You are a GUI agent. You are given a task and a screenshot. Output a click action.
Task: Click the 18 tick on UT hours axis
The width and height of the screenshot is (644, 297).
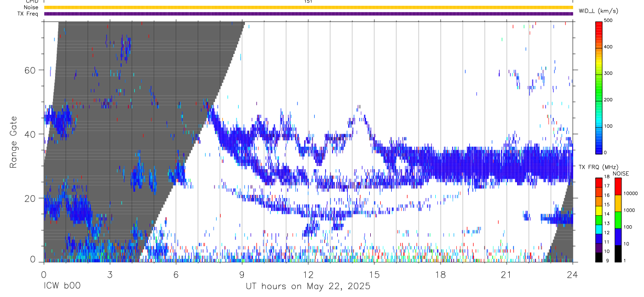tap(441, 274)
